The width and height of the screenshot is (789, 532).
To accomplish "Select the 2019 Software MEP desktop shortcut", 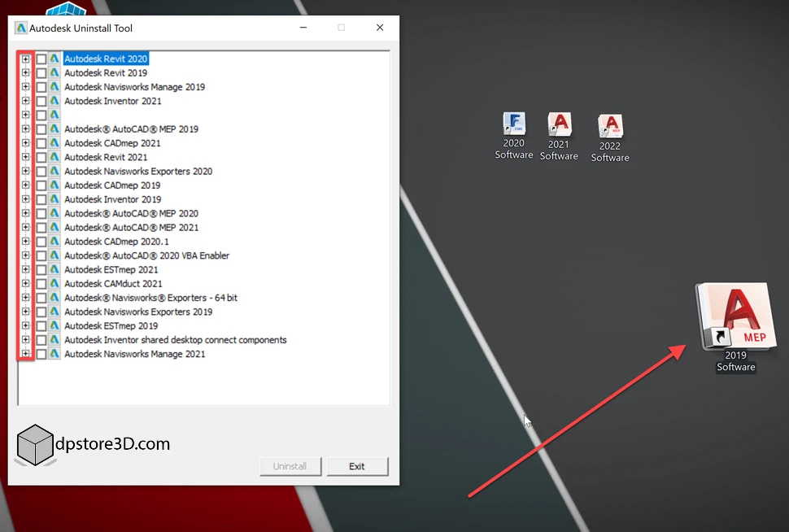I will (x=735, y=327).
